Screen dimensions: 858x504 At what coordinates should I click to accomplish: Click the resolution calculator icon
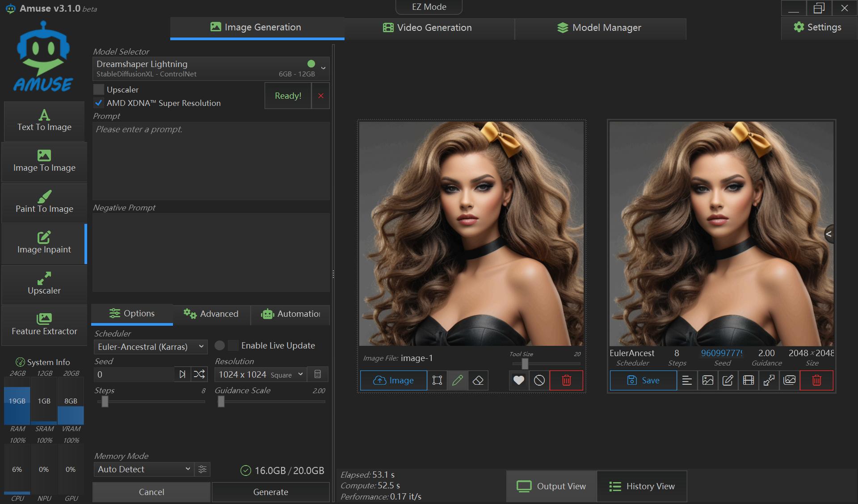coord(318,374)
